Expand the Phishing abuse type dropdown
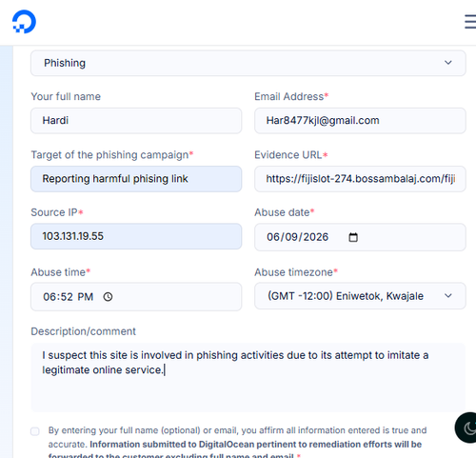This screenshot has width=476, height=458. pos(248,63)
